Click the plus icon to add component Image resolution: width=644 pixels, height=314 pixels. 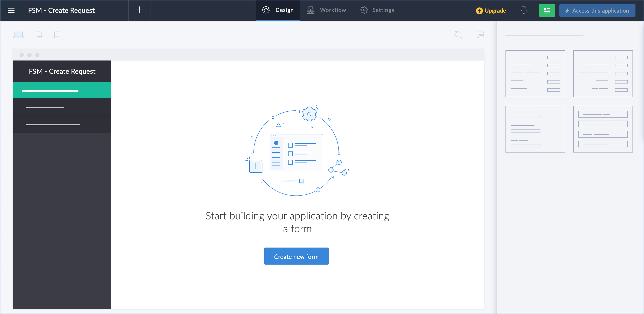[139, 10]
